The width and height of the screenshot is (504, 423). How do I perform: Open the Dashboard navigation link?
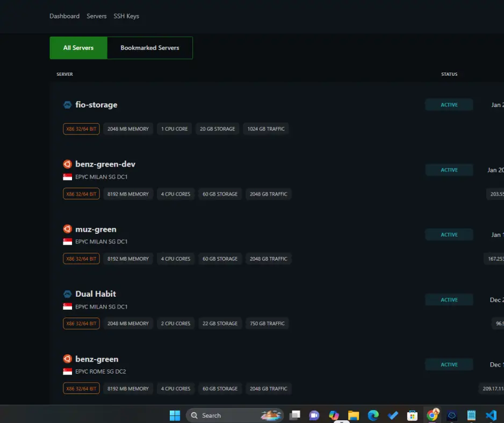pyautogui.click(x=64, y=16)
